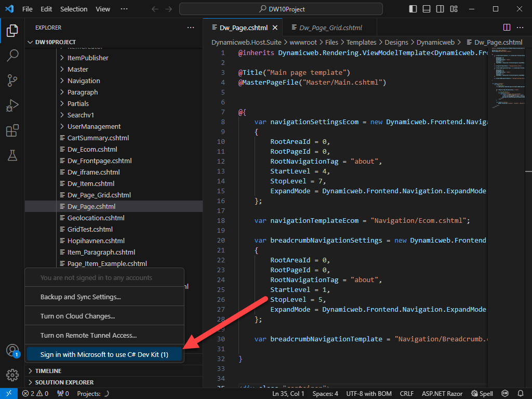532x399 pixels.
Task: Open Customize Layout icon
Action: pos(454,9)
